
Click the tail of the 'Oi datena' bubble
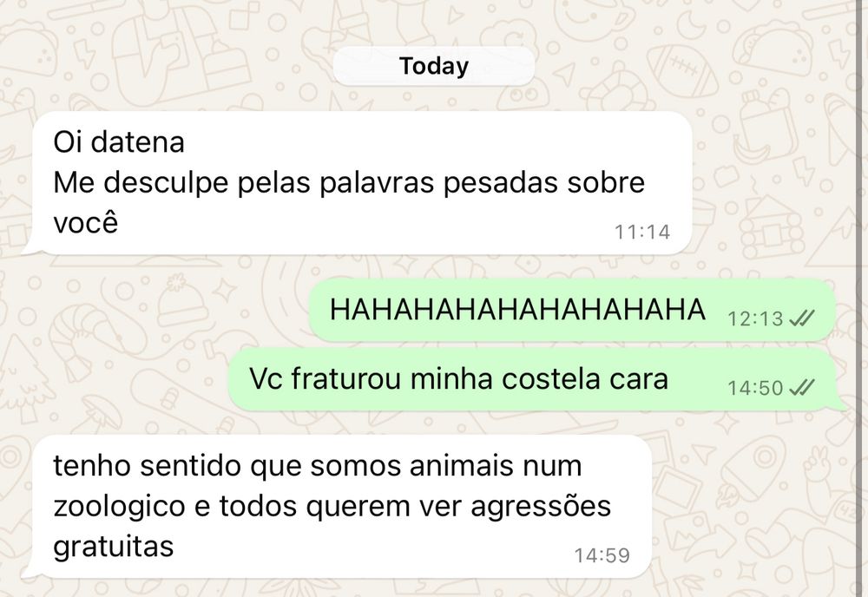(x=30, y=249)
